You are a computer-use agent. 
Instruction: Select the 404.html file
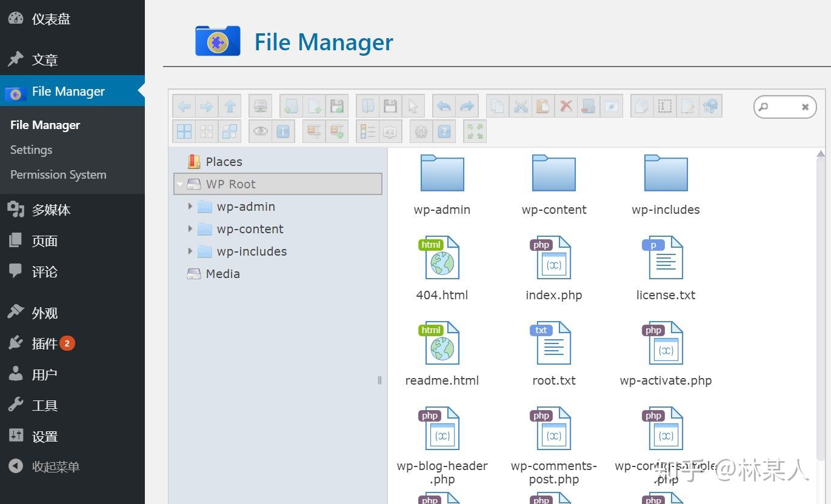tap(442, 268)
